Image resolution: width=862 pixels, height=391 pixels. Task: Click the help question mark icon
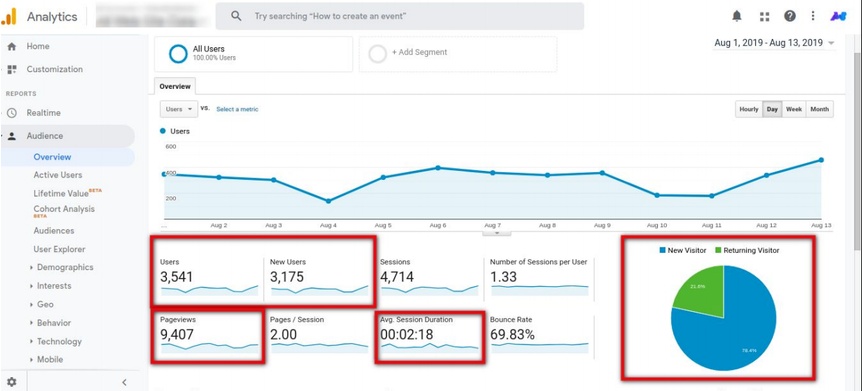pos(790,16)
